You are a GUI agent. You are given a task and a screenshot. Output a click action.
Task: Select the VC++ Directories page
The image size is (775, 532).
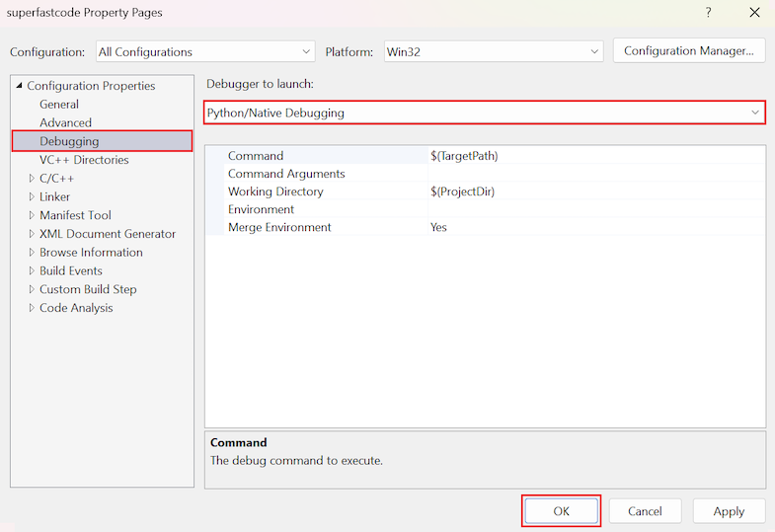pyautogui.click(x=84, y=160)
